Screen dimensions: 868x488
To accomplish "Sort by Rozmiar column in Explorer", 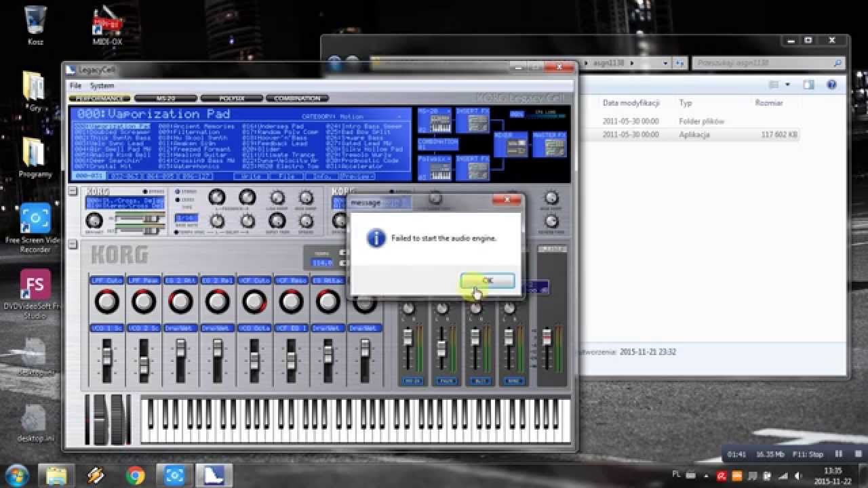I will (x=768, y=103).
